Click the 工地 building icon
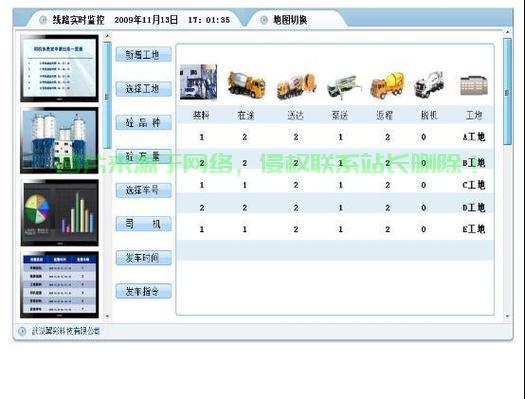Screen dimensions: 525x399 474,86
